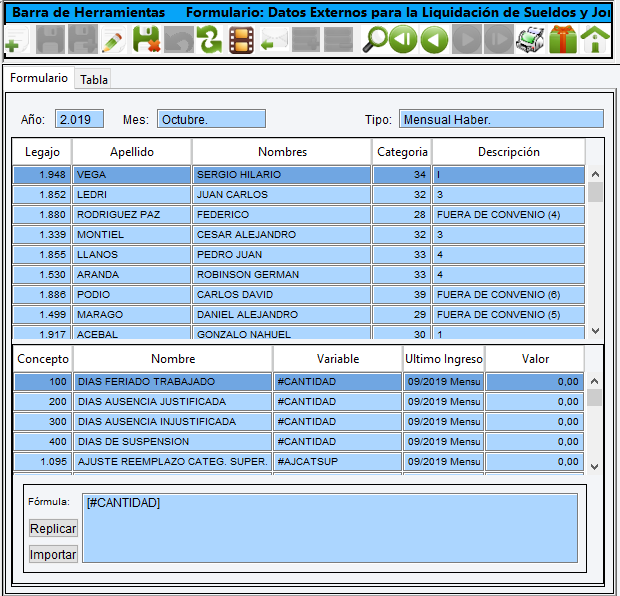Viewport: 620px width, 596px height.
Task: Go to previous record with green arrow
Action: coord(434,41)
